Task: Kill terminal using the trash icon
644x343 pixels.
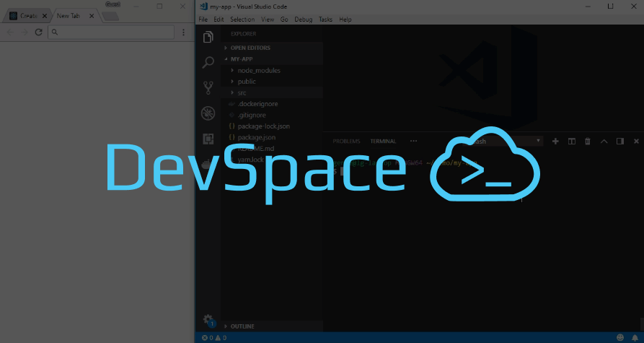Action: pyautogui.click(x=587, y=142)
